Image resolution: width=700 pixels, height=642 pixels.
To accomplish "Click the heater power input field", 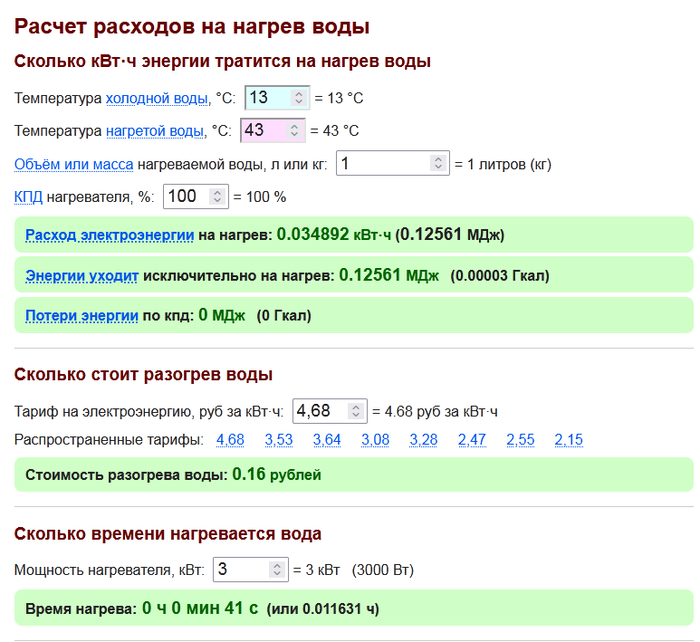I will click(x=240, y=570).
